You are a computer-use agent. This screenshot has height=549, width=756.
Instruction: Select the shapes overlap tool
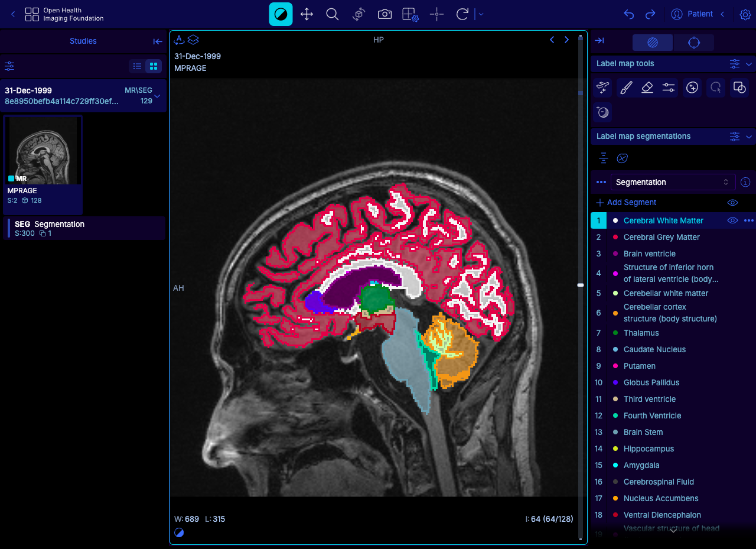[x=739, y=88]
